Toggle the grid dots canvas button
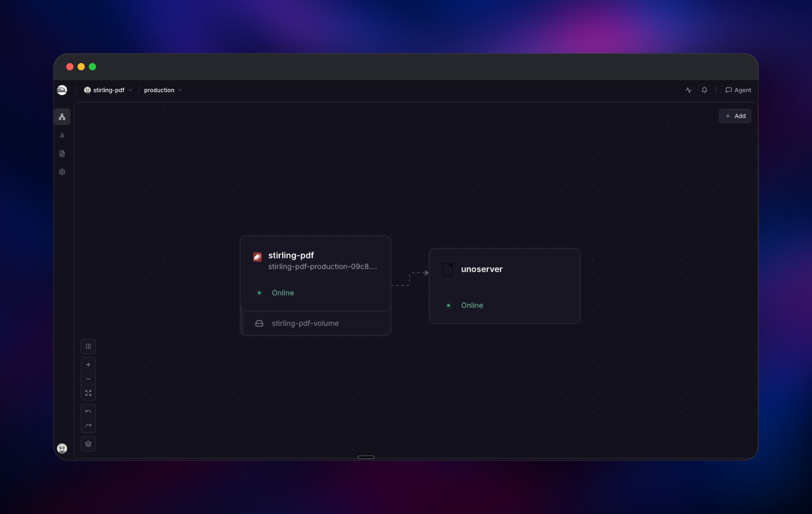Screen dimensions: 812x514 pyautogui.click(x=88, y=346)
